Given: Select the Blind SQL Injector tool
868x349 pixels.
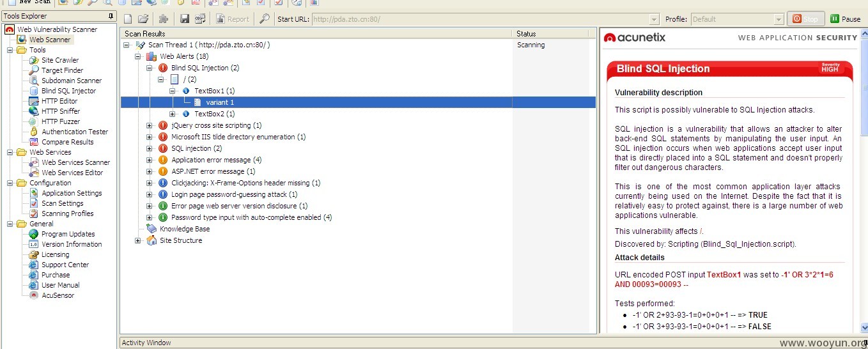Looking at the screenshot, I should pyautogui.click(x=68, y=91).
